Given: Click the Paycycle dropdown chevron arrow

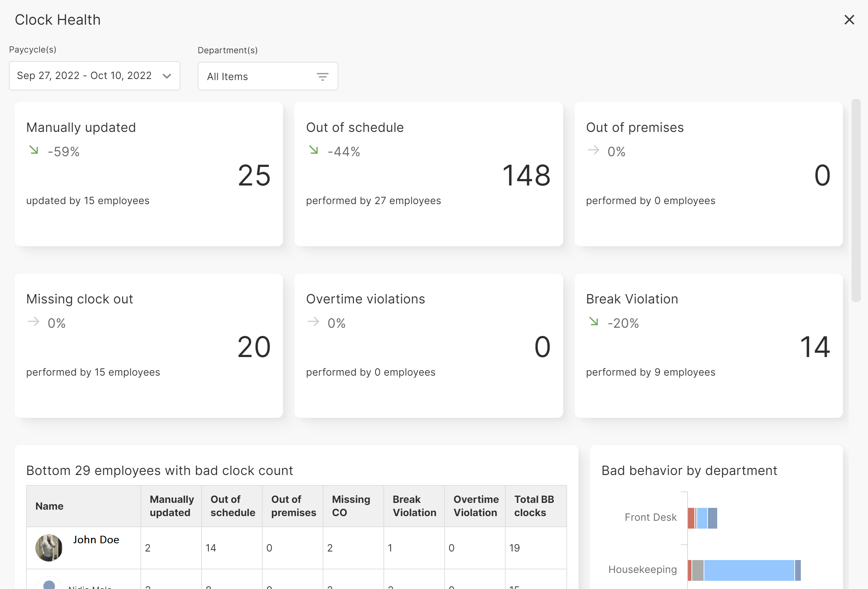Looking at the screenshot, I should tap(167, 76).
